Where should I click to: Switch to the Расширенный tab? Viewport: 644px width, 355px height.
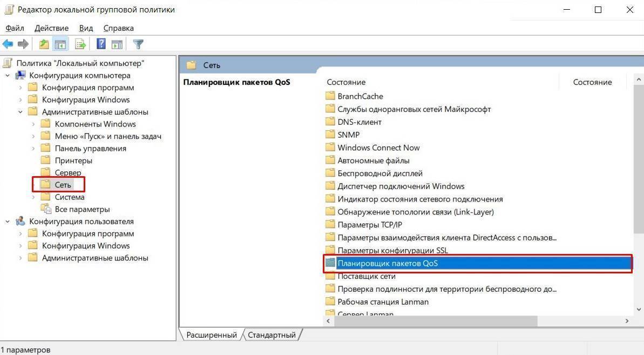(x=211, y=335)
